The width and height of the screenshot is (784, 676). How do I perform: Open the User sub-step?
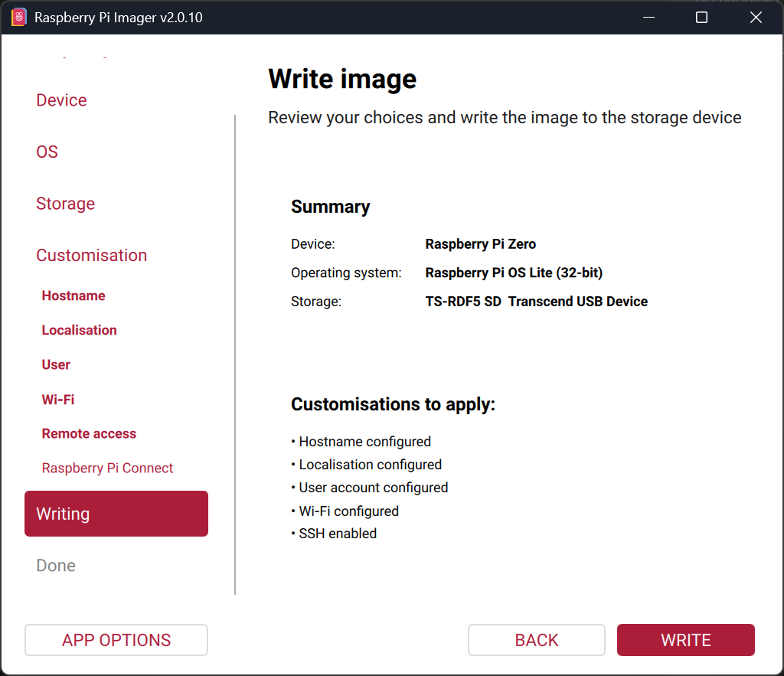coord(56,364)
